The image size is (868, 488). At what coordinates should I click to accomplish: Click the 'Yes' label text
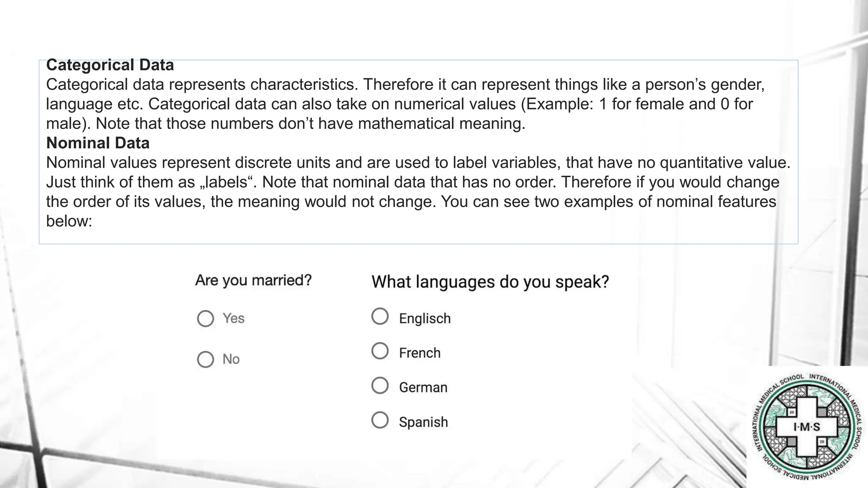234,319
